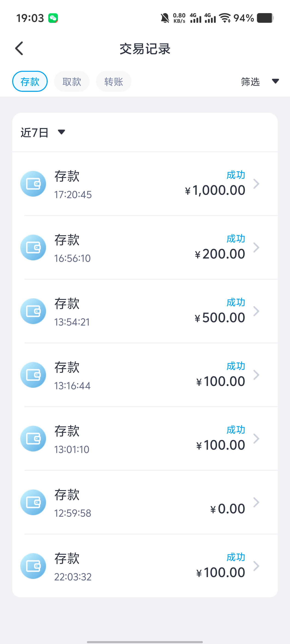Tap wallet icon of 12:59:58 deposit
Viewport: 290px width, 644px height.
(x=33, y=502)
